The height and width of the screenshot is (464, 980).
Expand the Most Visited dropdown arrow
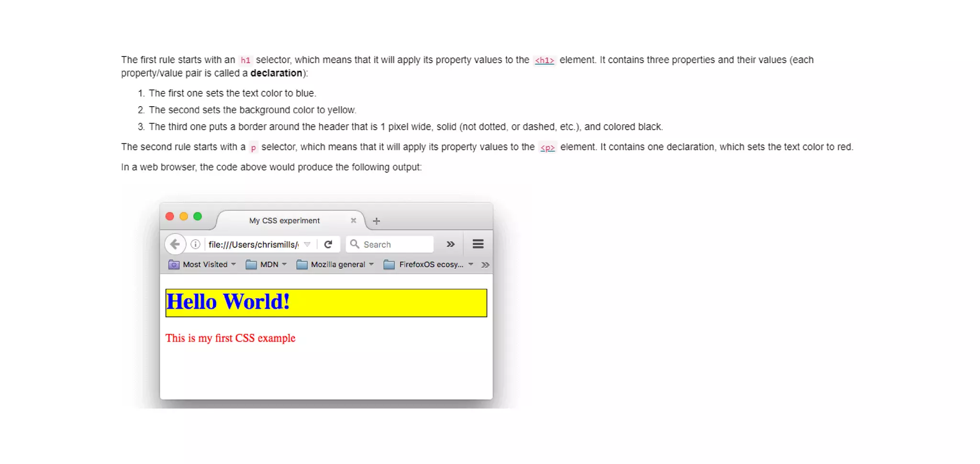coord(234,264)
